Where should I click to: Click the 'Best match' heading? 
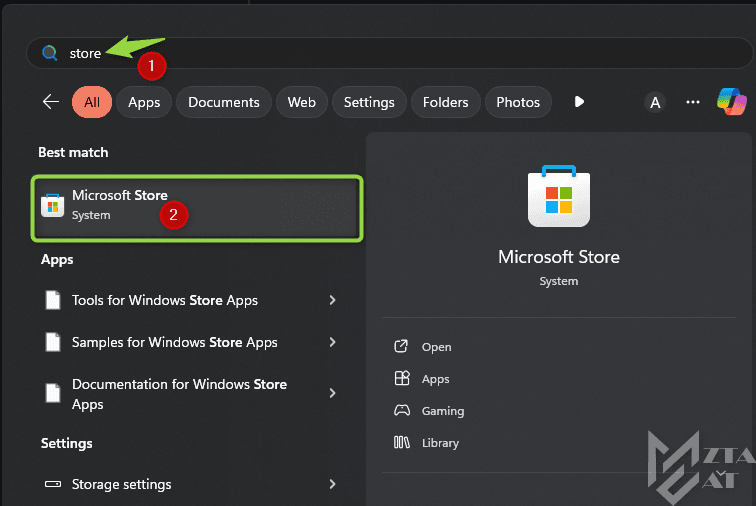pos(73,152)
